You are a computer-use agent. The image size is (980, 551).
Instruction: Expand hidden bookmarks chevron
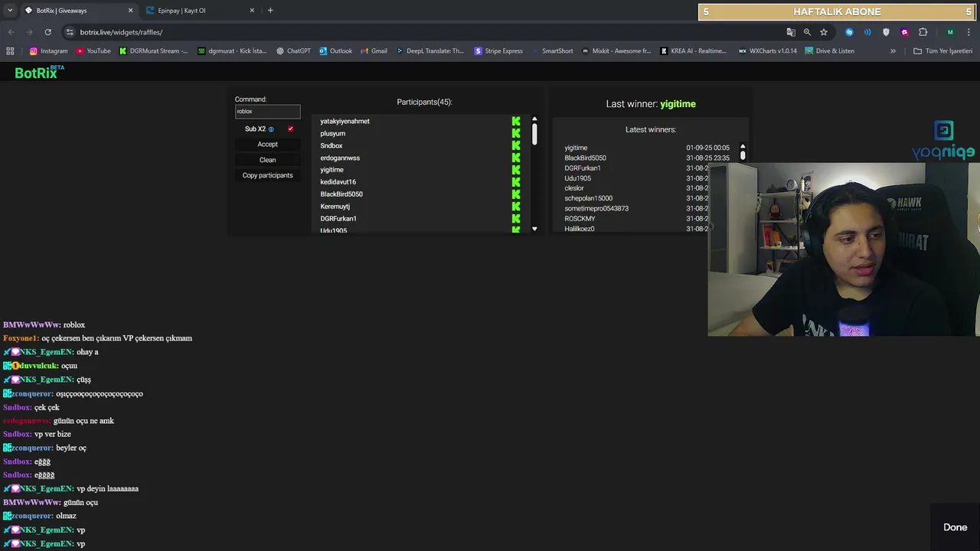click(893, 51)
